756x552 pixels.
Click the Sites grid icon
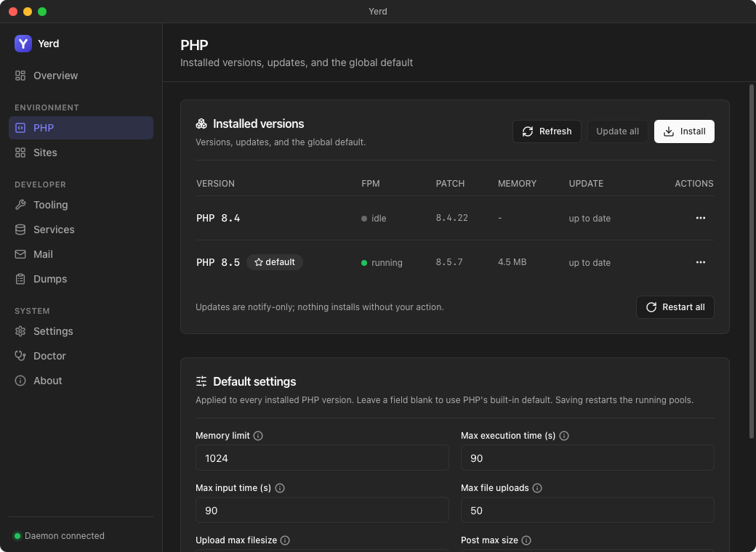click(20, 153)
